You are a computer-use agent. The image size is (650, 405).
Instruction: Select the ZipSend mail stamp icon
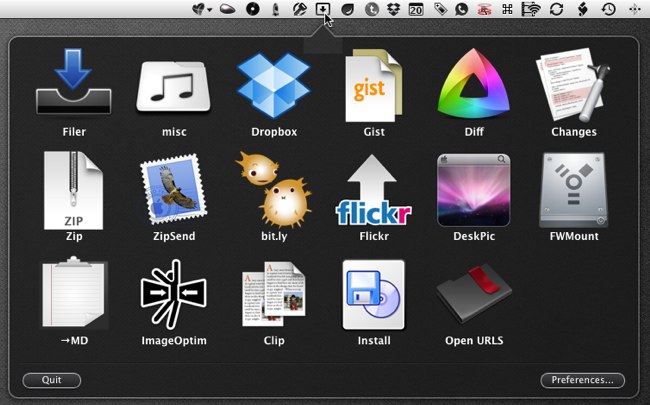coord(173,190)
